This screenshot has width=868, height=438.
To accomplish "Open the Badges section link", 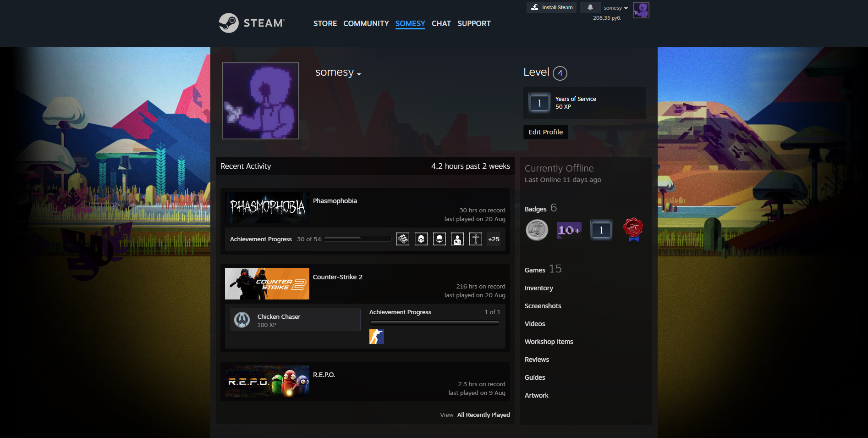I will 535,209.
